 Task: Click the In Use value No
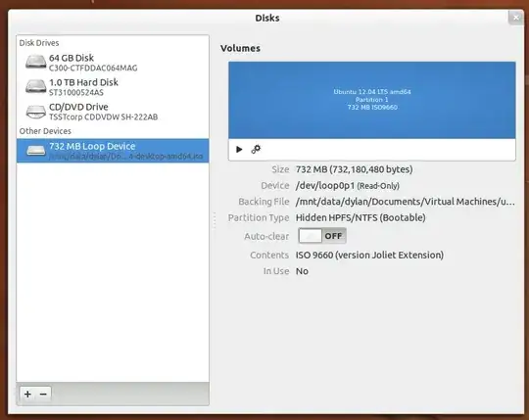tap(302, 271)
